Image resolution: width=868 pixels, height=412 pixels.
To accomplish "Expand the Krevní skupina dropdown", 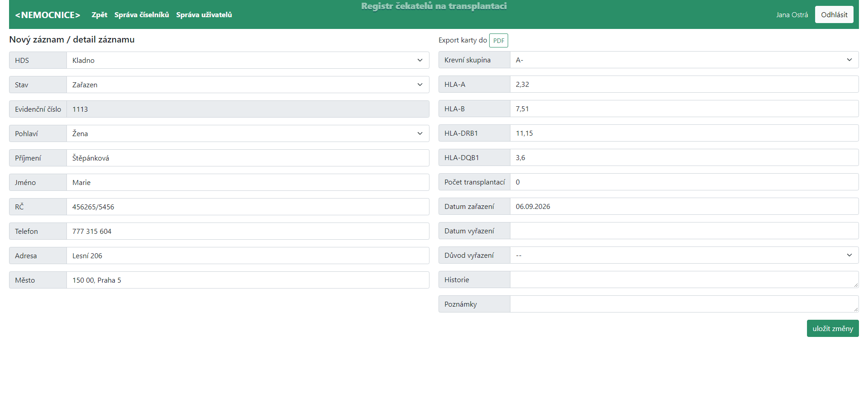I will click(x=684, y=60).
